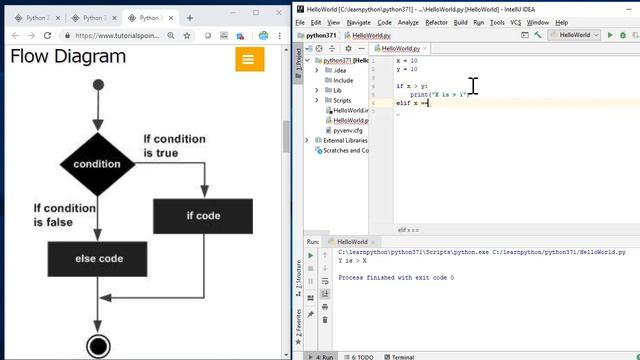The image size is (640, 360).
Task: Click the Chrome address bar URL
Action: click(x=117, y=36)
